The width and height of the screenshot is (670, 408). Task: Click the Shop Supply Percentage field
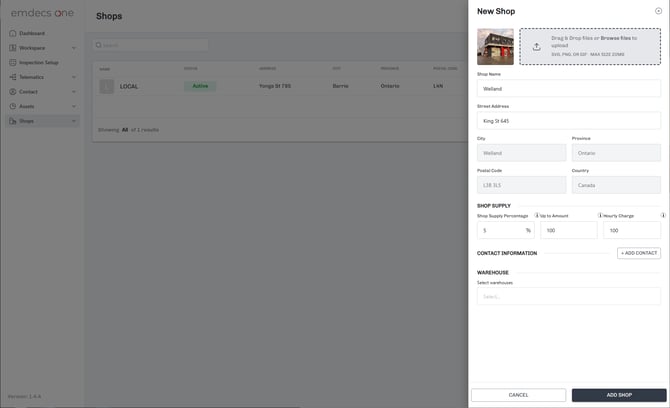pos(505,230)
